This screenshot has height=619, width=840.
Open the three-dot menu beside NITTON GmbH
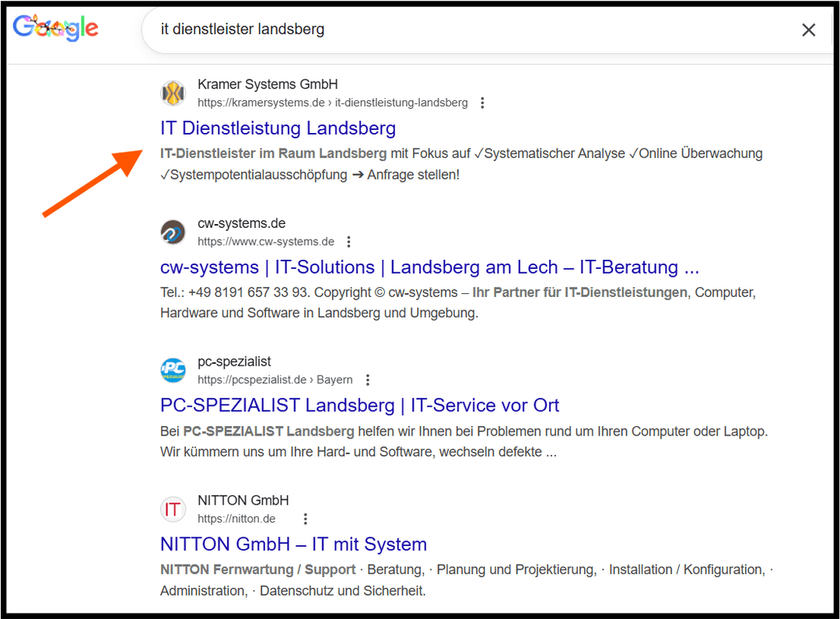point(305,518)
